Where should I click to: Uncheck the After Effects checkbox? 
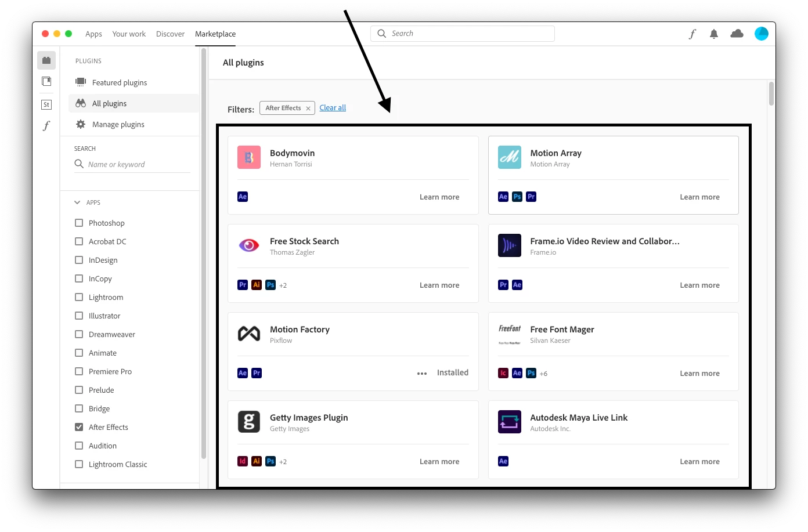coord(79,427)
